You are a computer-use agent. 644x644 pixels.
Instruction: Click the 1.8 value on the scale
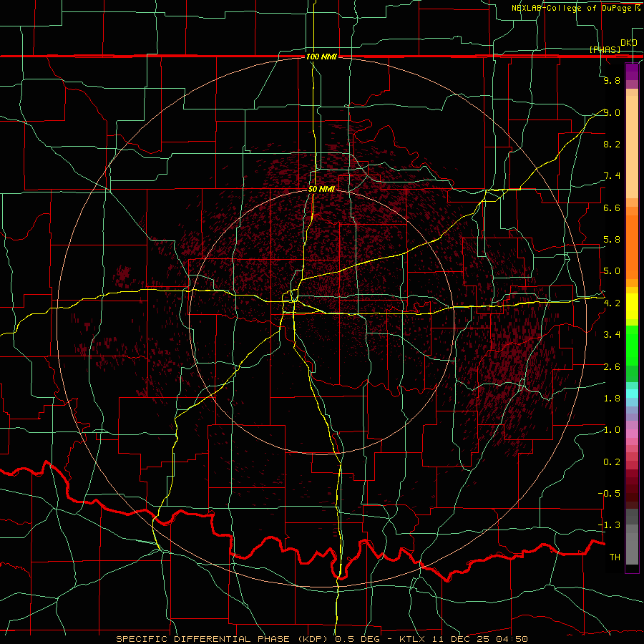pos(612,399)
